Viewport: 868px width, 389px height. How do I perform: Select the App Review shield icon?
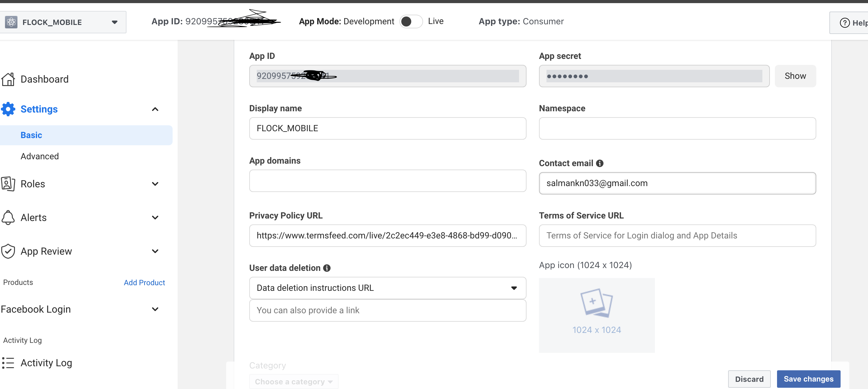click(x=8, y=251)
